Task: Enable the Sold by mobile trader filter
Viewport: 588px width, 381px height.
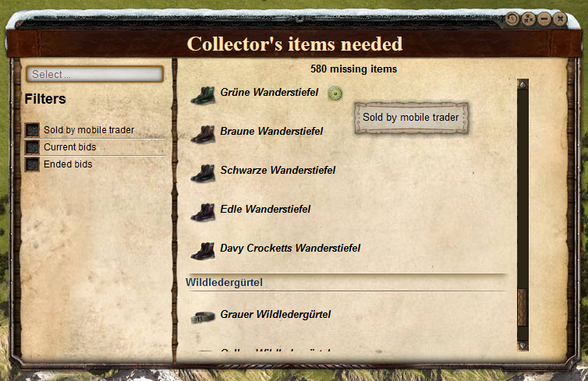Action: point(32,130)
